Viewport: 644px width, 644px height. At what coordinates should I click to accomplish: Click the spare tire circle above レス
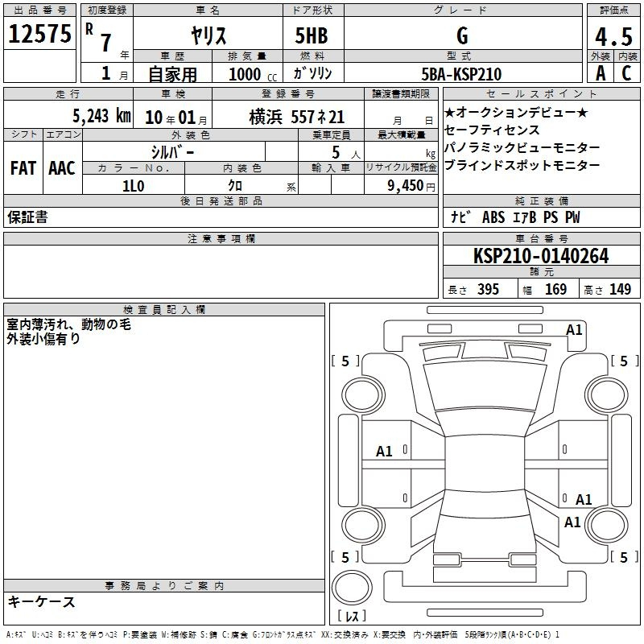(x=352, y=587)
